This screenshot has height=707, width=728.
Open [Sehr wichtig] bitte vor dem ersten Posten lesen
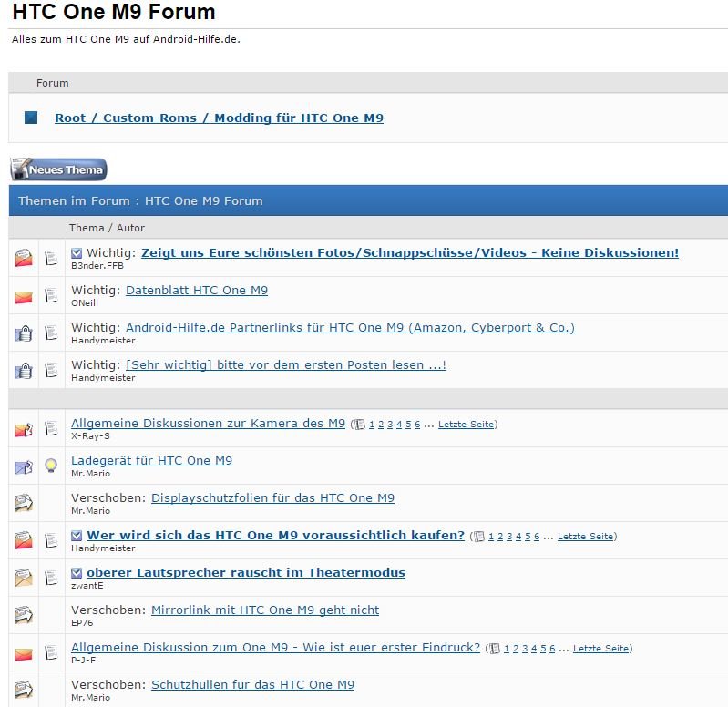click(286, 364)
